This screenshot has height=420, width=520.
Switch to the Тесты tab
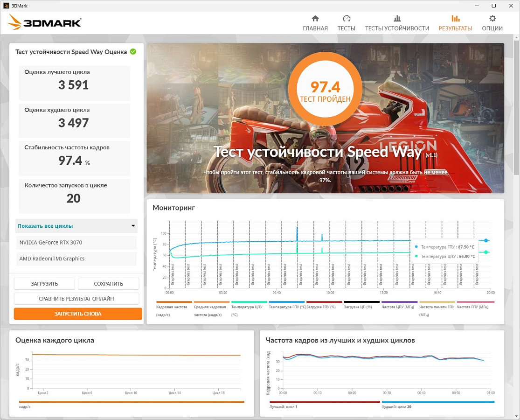click(346, 23)
